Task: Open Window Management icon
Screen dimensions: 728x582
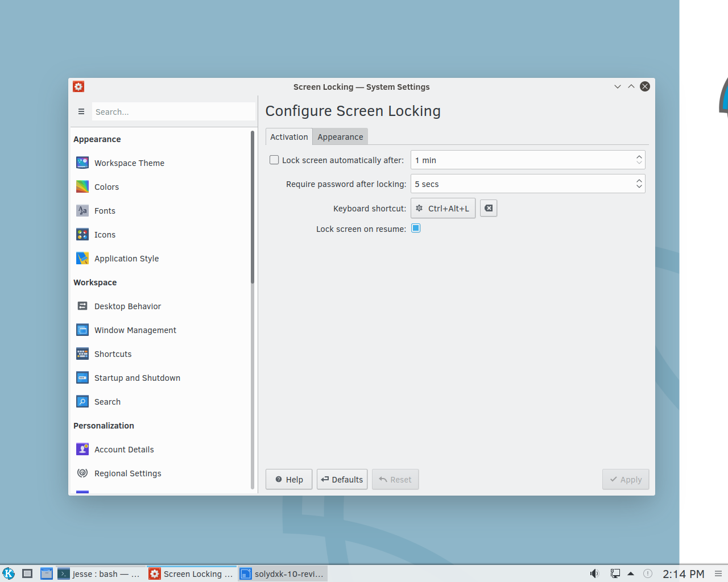Action: tap(82, 330)
